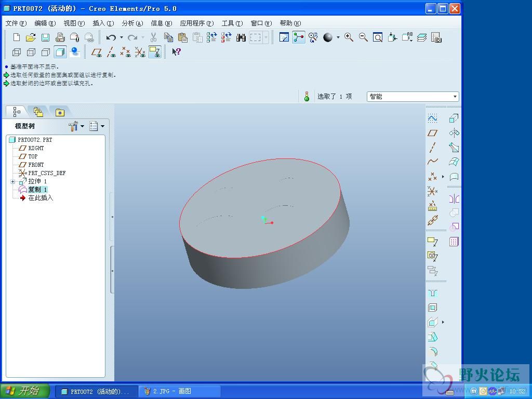Screen dimensions: 532x399
Task: Click the 在此插入 insert marker
Action: pyautogui.click(x=41, y=198)
